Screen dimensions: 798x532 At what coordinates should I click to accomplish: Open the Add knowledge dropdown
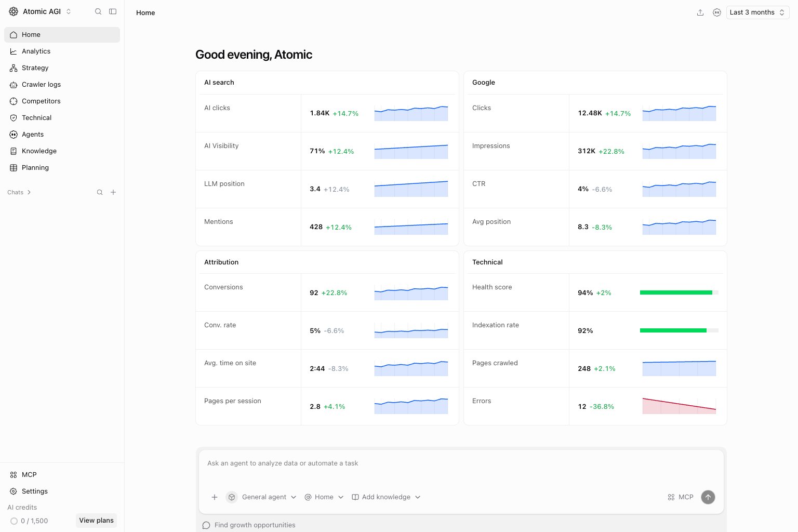(x=386, y=497)
